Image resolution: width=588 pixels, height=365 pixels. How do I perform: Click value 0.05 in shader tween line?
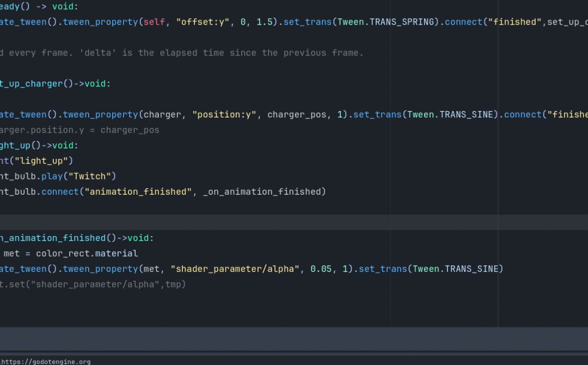click(321, 269)
